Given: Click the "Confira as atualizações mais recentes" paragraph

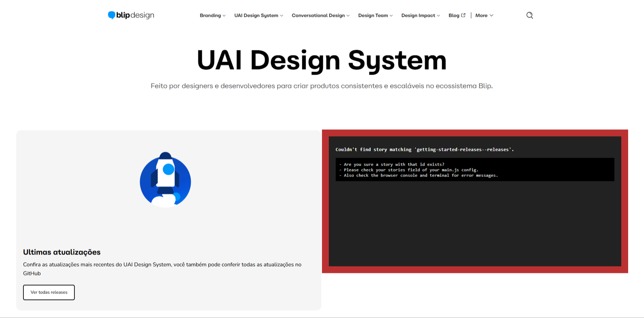Looking at the screenshot, I should pyautogui.click(x=162, y=269).
